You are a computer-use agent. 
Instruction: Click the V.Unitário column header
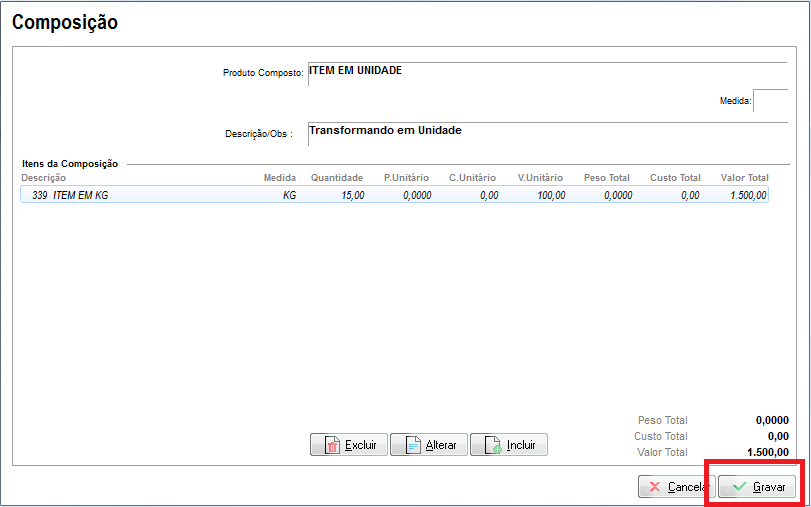(x=540, y=178)
